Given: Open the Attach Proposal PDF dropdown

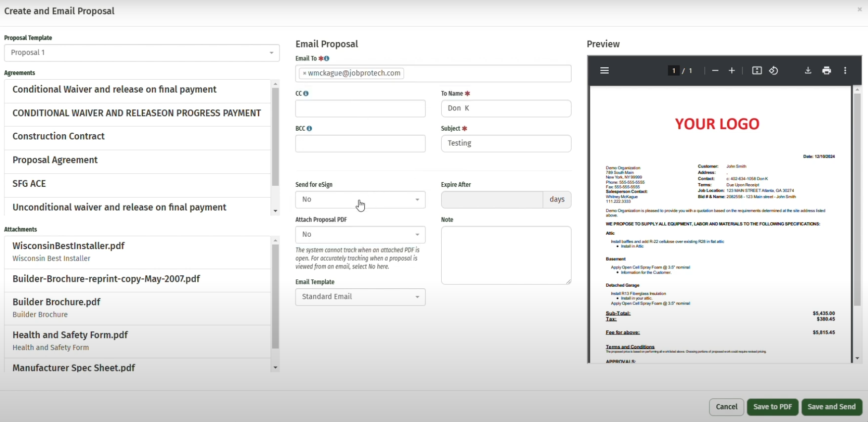Looking at the screenshot, I should tap(360, 235).
